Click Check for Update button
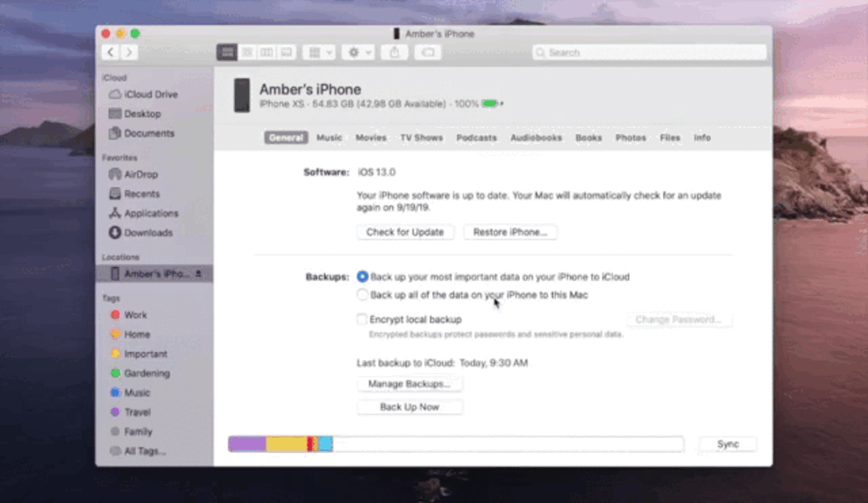 [405, 233]
